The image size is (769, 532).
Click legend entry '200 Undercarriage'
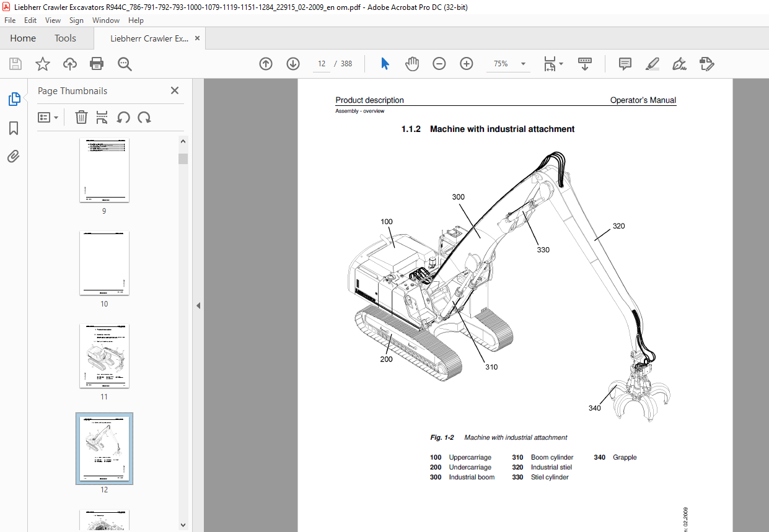point(460,468)
